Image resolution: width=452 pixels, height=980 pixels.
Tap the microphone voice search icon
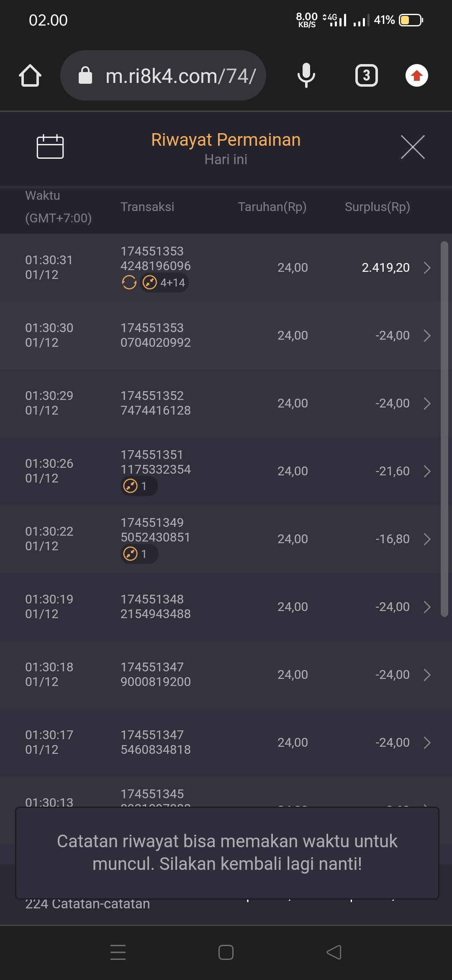(x=306, y=76)
